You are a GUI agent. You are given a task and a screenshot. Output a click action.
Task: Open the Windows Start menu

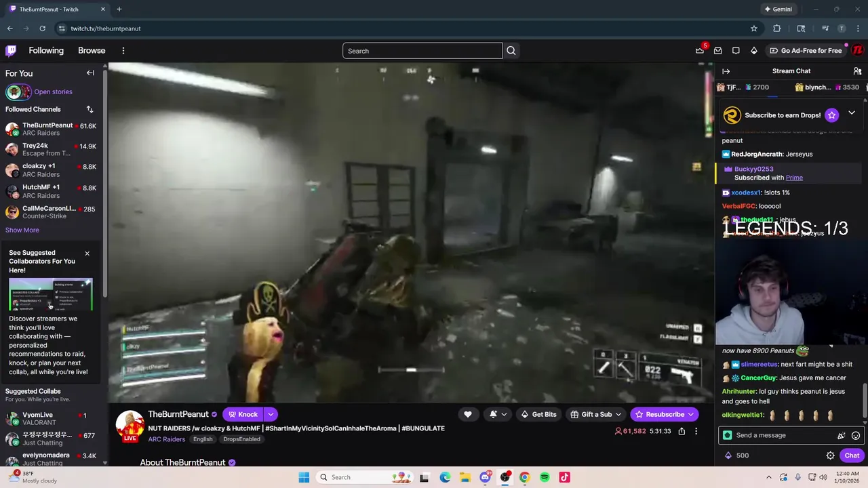point(304,477)
